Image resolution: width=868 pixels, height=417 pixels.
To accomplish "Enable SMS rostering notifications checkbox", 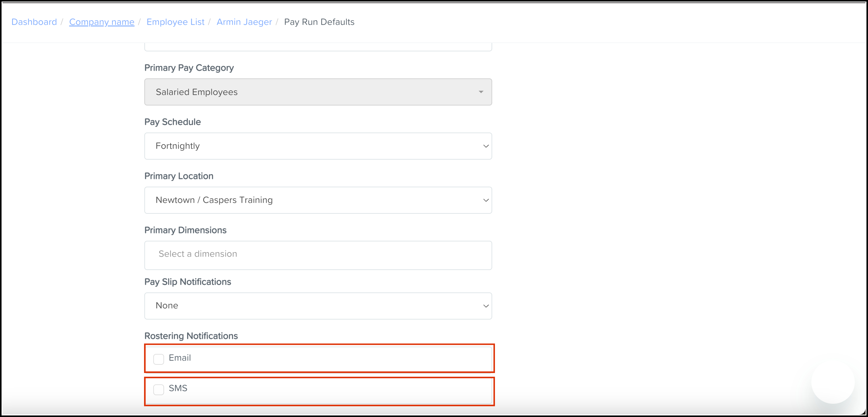I will click(x=159, y=389).
